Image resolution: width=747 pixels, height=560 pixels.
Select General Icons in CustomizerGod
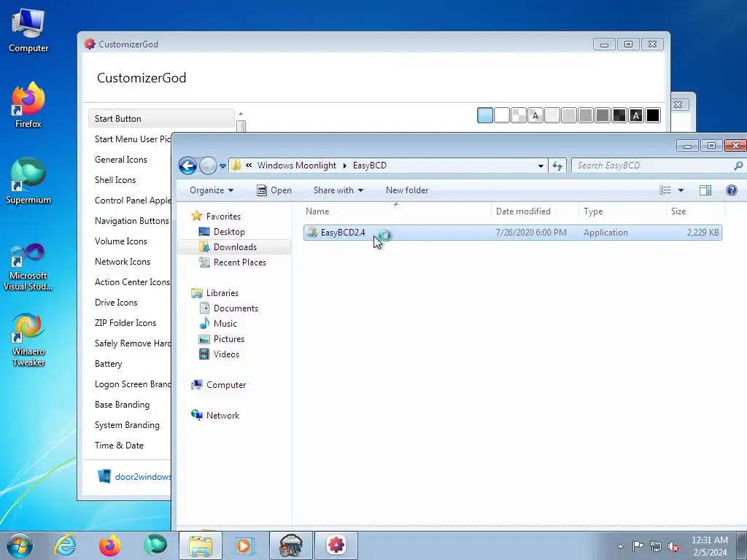(x=120, y=160)
